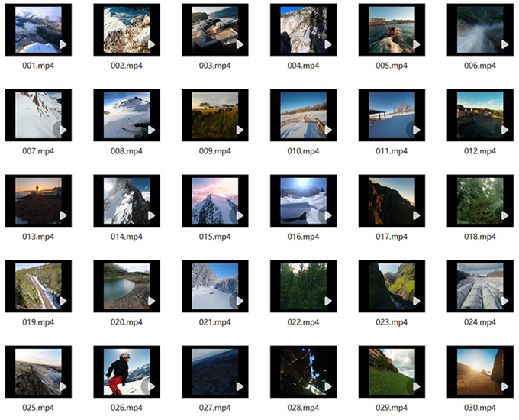
Task: Click on the 030.mp4 caption
Action: pos(480,408)
